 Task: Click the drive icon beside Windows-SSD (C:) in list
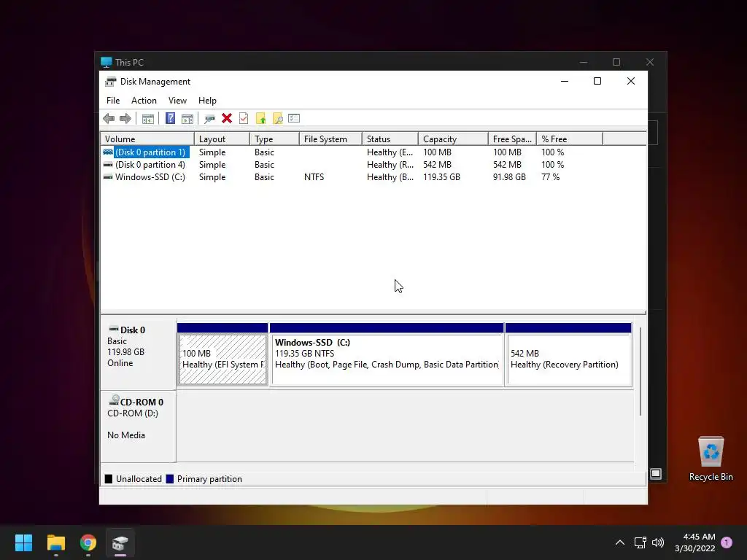click(x=108, y=176)
